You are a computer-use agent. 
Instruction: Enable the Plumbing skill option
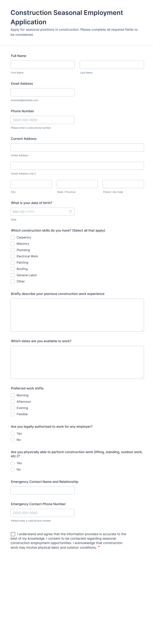13,250
